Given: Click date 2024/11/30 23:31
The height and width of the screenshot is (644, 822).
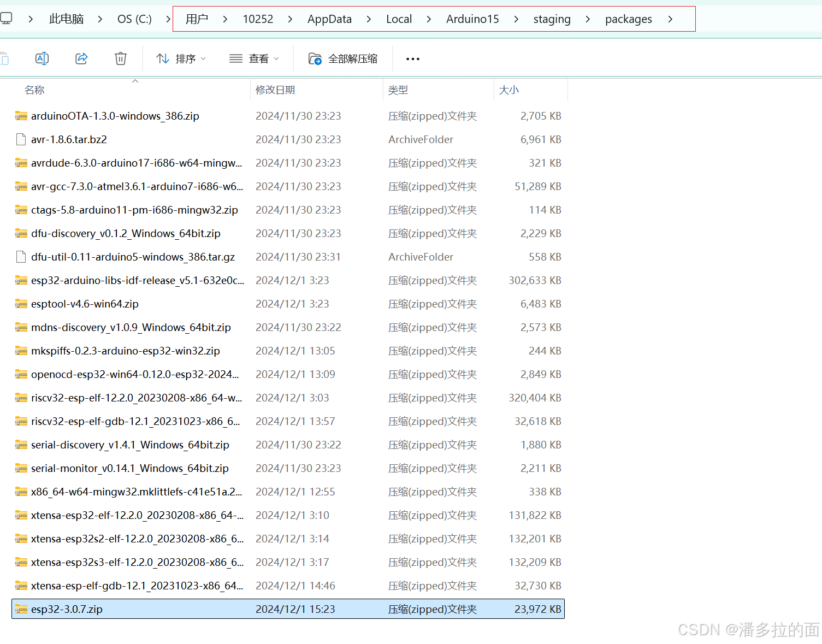Looking at the screenshot, I should (298, 257).
